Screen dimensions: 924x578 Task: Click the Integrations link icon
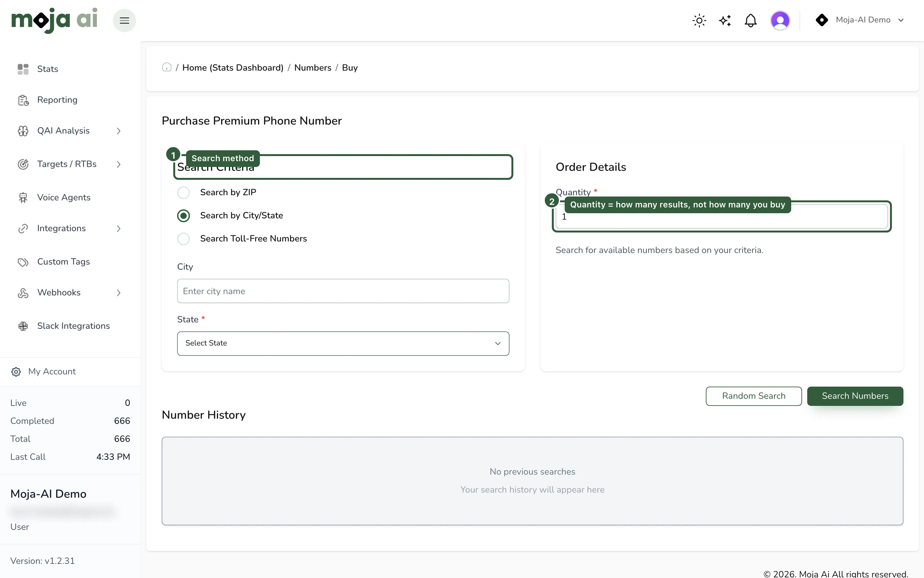pos(23,229)
